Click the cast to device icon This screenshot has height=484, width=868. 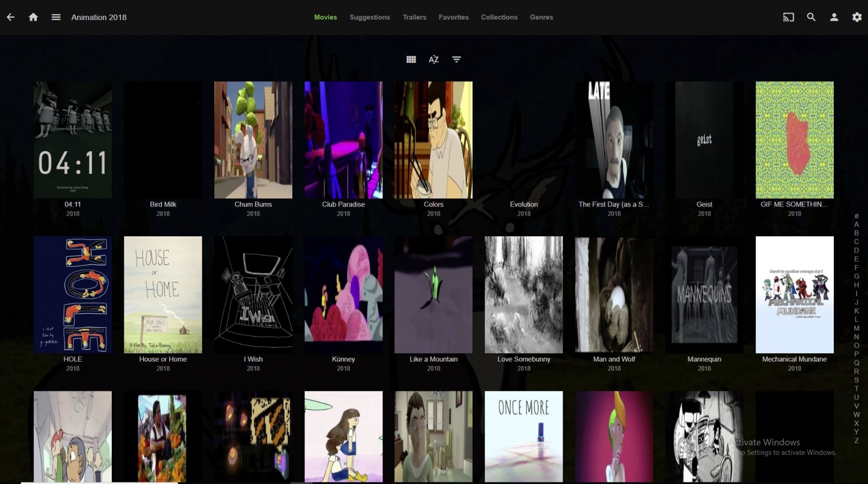(x=788, y=17)
